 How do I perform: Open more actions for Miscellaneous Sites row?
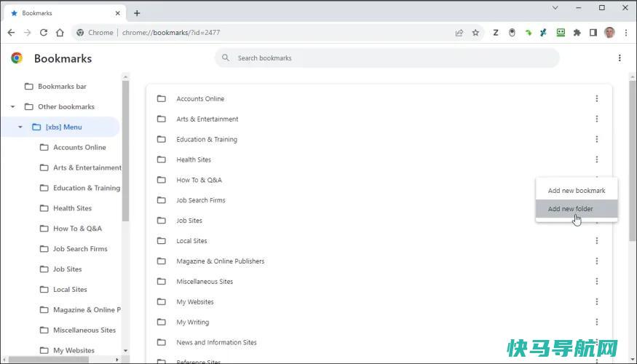(597, 282)
